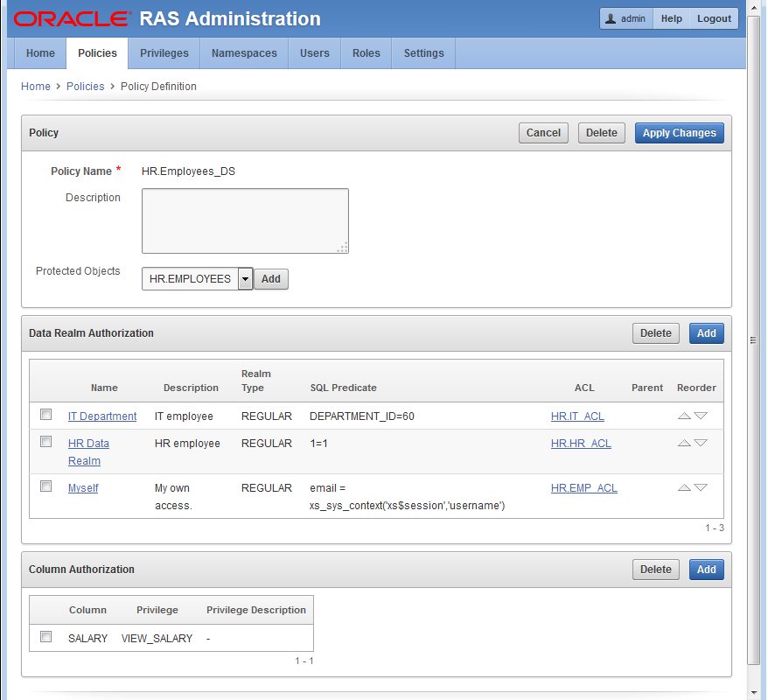Click down arrow for HR Data Realm

701,444
